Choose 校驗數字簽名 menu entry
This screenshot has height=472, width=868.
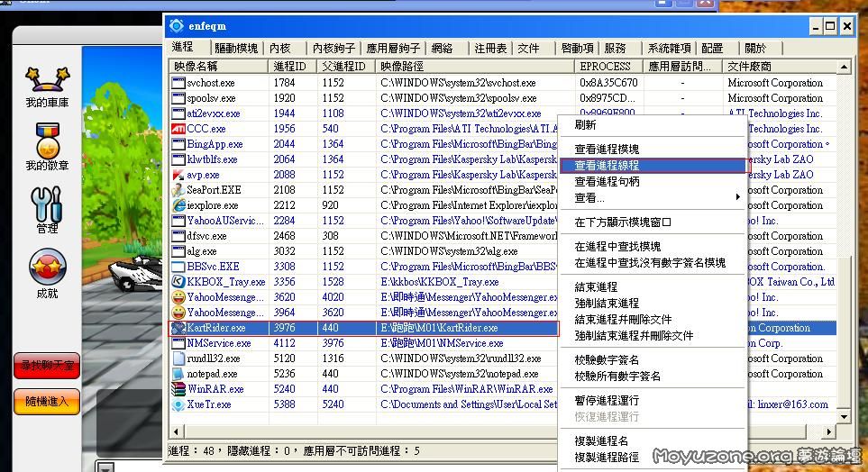(x=653, y=360)
